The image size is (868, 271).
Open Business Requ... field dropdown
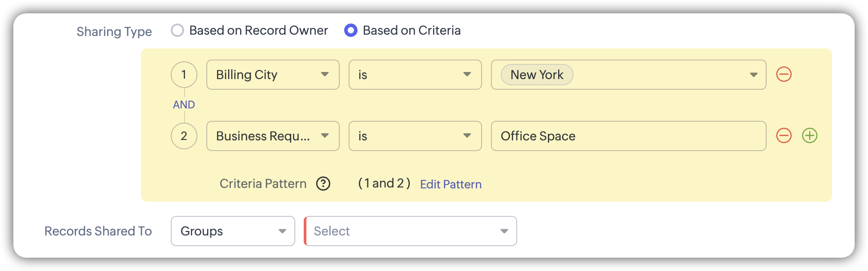273,136
